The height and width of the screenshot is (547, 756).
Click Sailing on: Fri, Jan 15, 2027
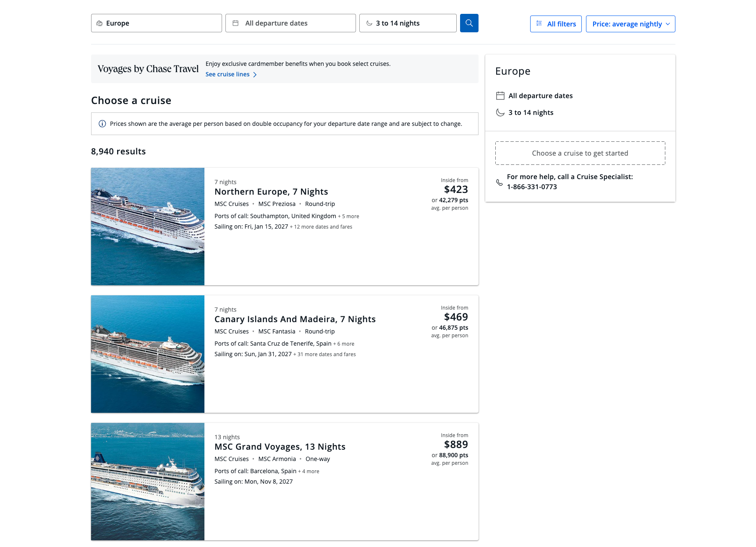tap(251, 227)
